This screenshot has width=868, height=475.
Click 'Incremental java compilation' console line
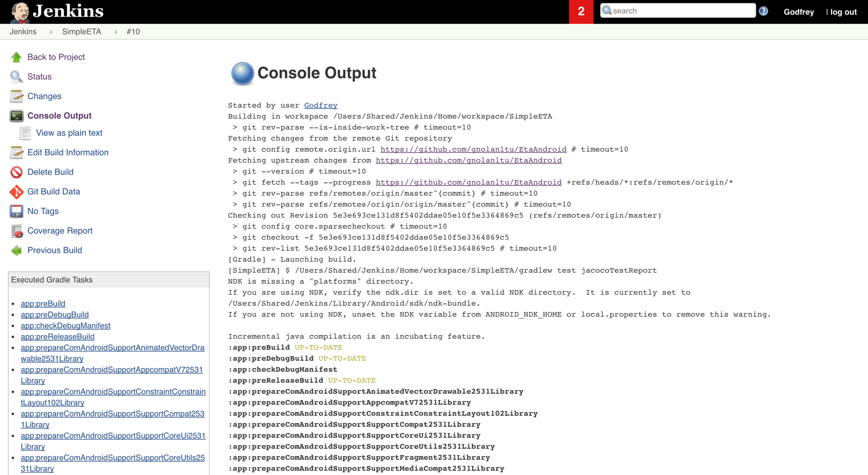tap(356, 336)
